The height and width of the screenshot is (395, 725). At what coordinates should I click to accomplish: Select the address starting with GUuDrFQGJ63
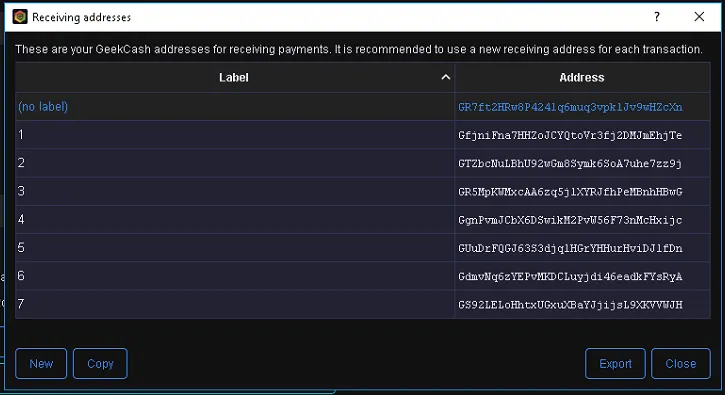[570, 248]
